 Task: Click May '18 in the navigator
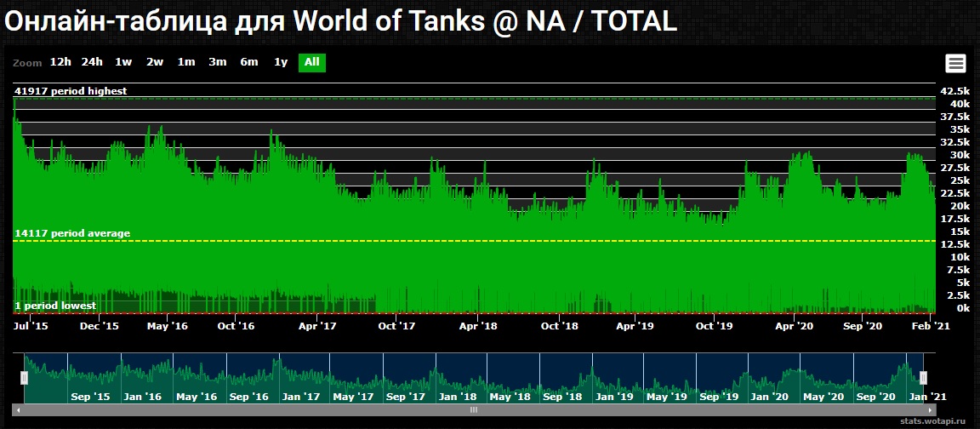click(x=510, y=398)
